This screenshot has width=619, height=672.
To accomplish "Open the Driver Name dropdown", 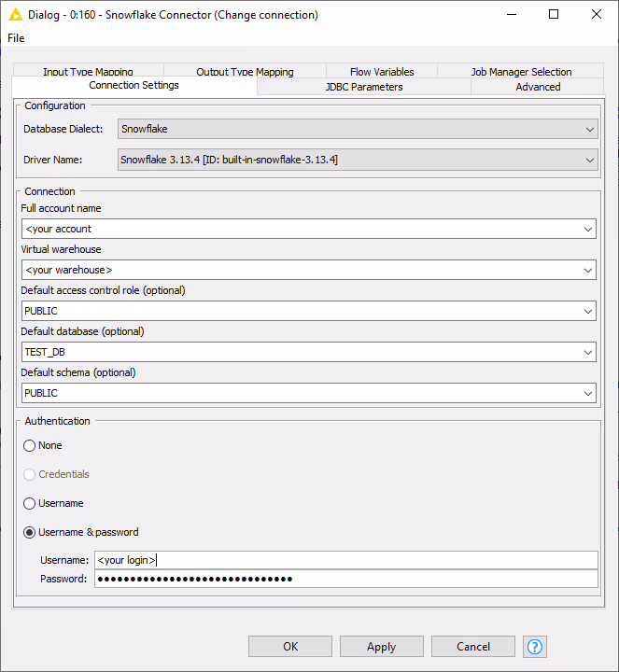I will (589, 161).
